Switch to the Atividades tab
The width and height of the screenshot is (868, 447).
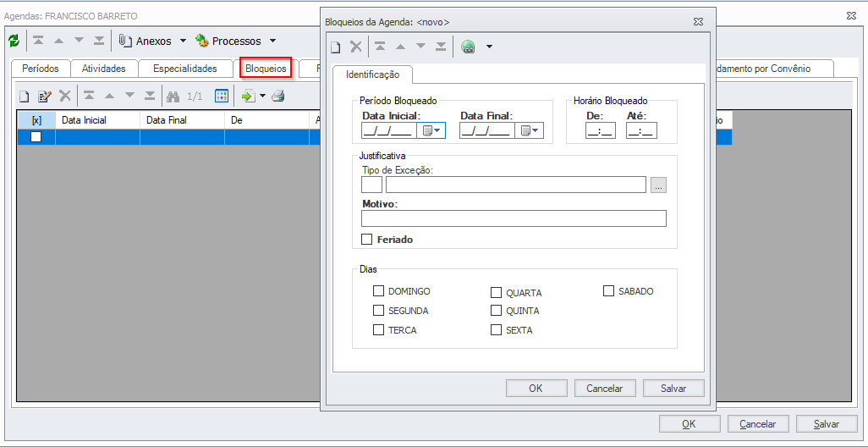coord(103,69)
